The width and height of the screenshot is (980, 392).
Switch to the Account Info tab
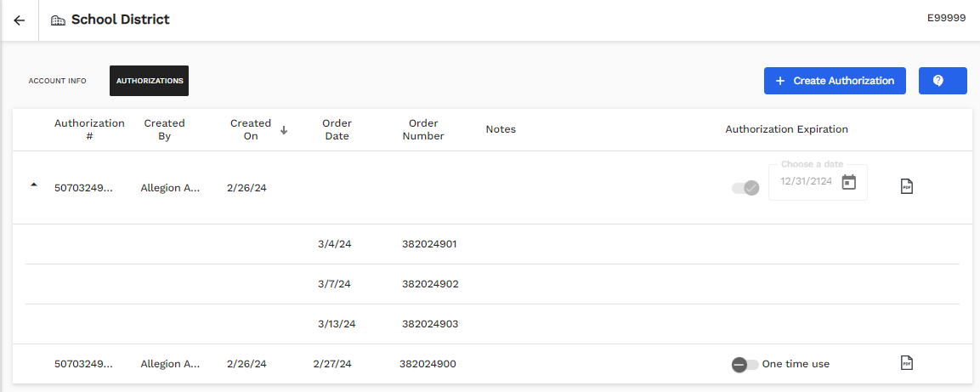click(57, 81)
